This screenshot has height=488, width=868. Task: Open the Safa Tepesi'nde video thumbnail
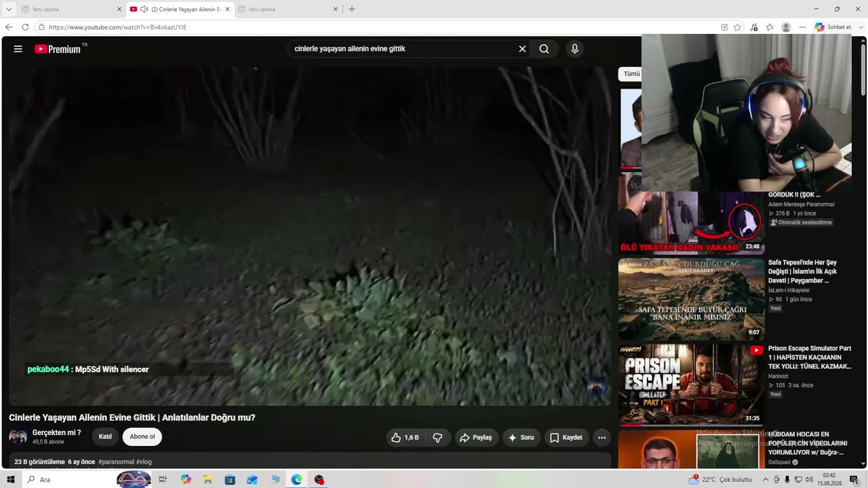tap(691, 299)
